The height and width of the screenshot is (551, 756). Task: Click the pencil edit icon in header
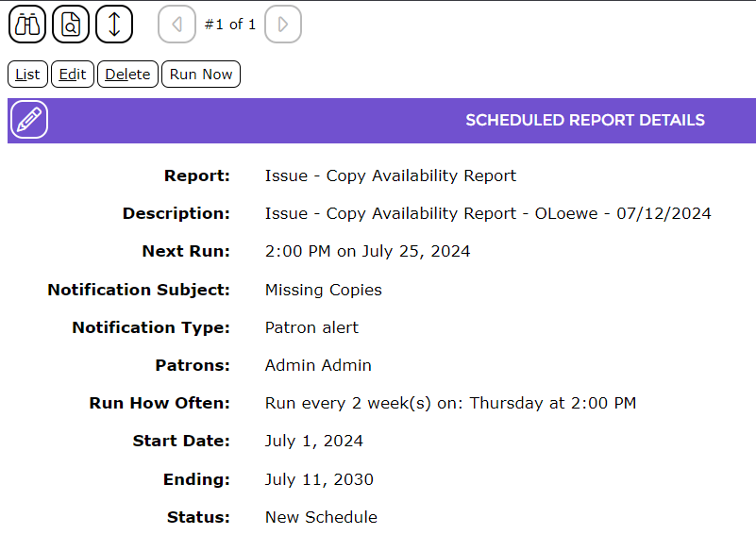click(x=29, y=120)
